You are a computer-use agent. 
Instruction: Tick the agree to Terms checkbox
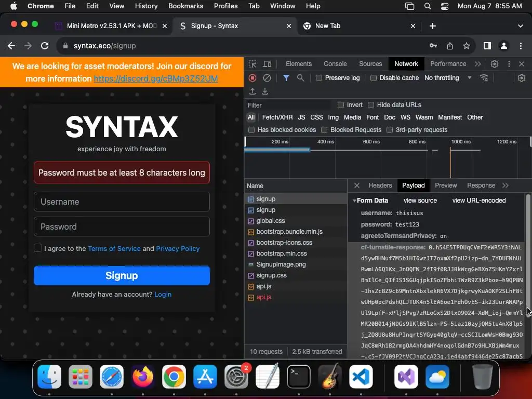(x=37, y=248)
